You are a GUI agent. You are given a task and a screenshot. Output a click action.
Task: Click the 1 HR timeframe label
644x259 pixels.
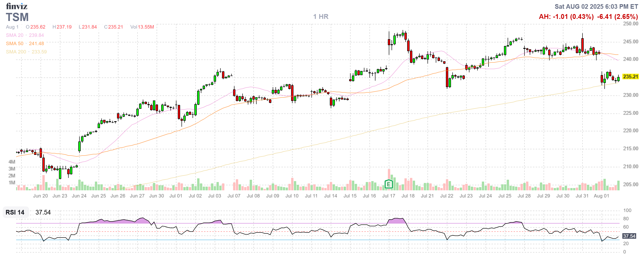coord(321,17)
